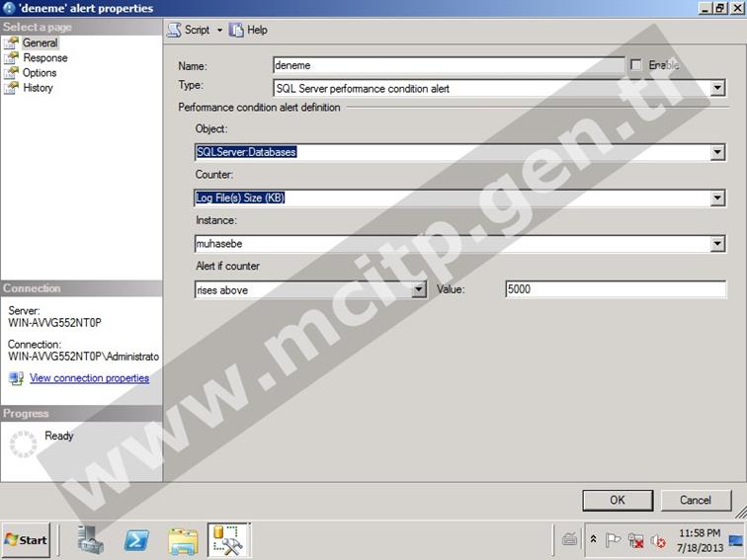Viewport: 747px width, 560px height.
Task: Click the Action Center flag tray icon
Action: [613, 540]
